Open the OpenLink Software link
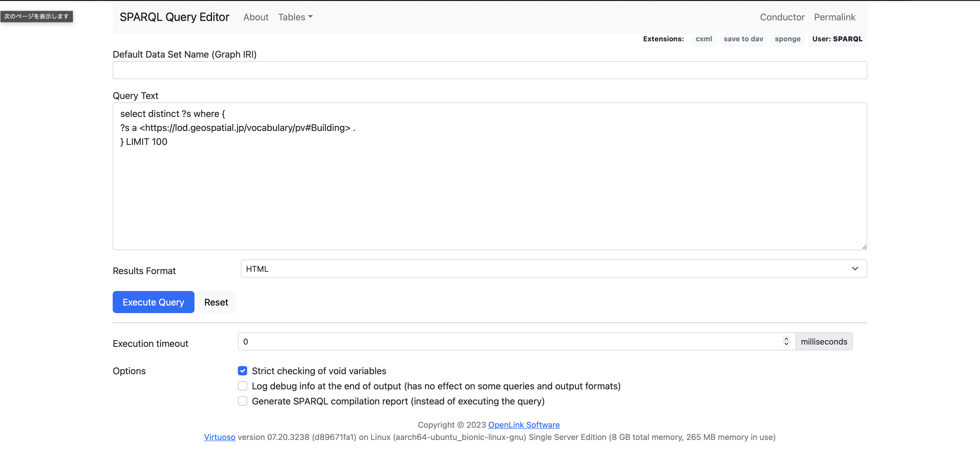 point(523,425)
